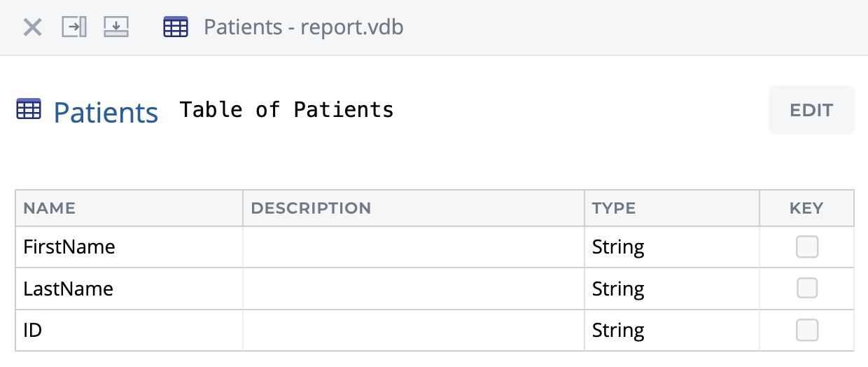Enable the Key checkbox for LastName
The image size is (868, 367).
(x=807, y=289)
